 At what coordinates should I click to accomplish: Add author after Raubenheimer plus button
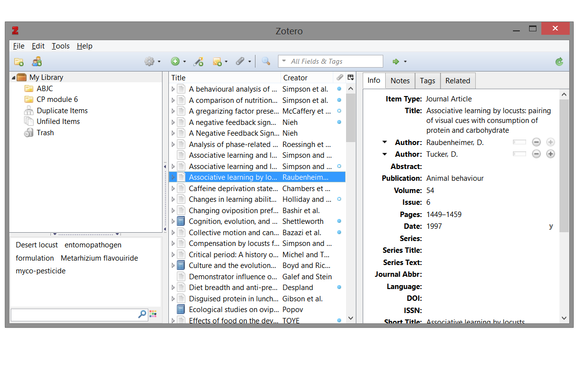[x=550, y=142]
